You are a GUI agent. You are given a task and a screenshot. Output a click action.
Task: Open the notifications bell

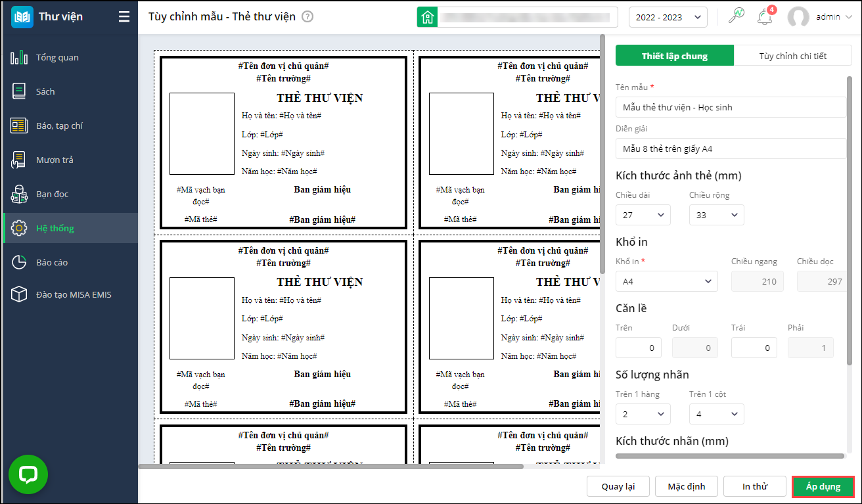pos(765,17)
